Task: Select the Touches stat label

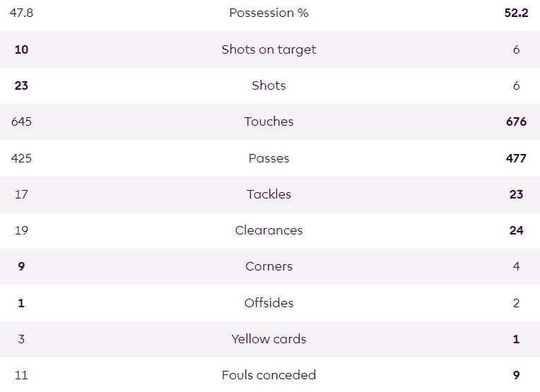Action: coord(269,121)
